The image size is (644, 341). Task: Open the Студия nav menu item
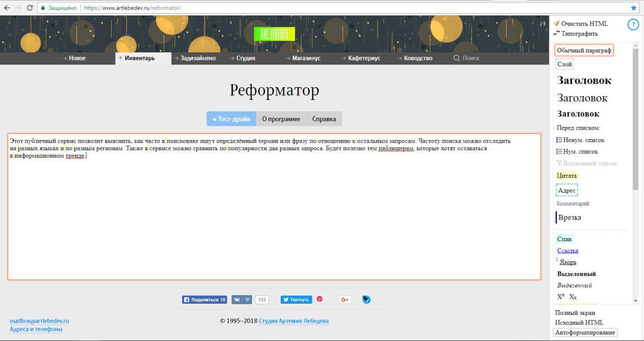click(243, 58)
